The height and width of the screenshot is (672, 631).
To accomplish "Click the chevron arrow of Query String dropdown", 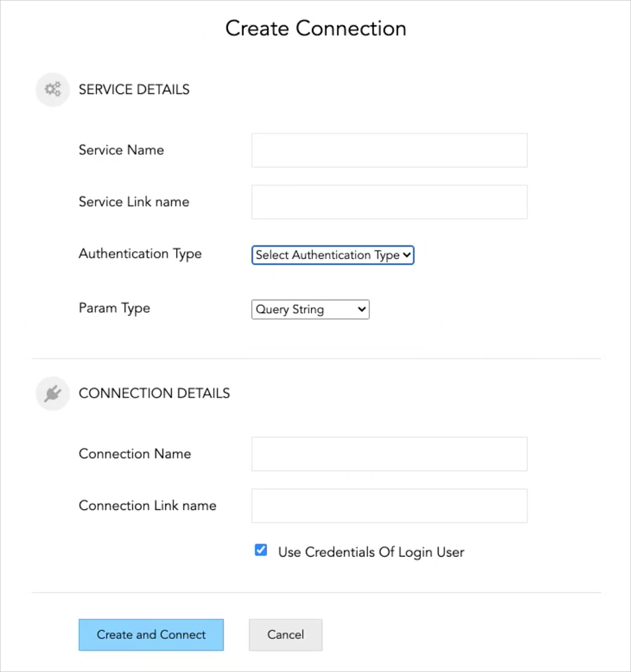I will tap(362, 309).
